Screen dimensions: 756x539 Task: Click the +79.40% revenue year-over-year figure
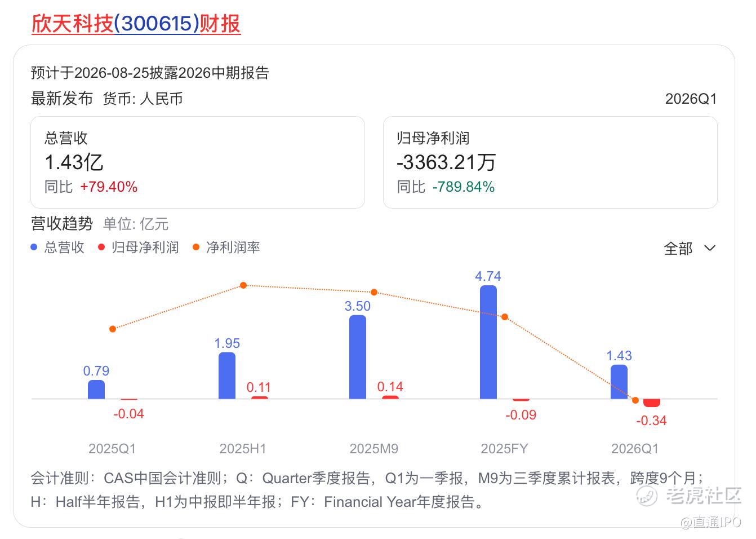[109, 187]
